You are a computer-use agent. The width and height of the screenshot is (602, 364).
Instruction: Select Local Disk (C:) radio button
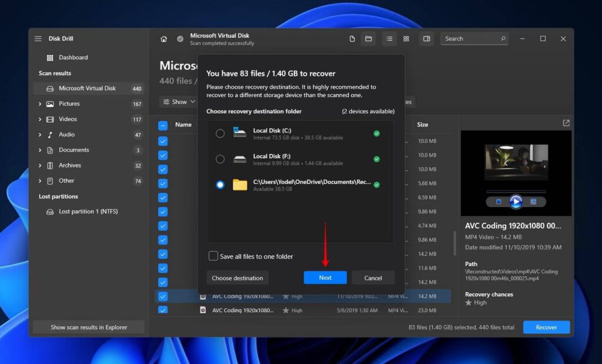pos(220,133)
